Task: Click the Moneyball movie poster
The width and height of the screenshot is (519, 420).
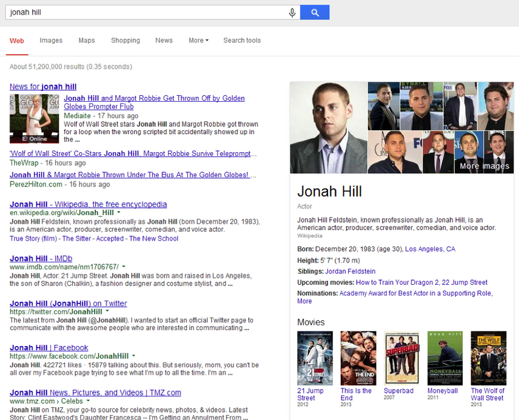Action: click(x=445, y=358)
